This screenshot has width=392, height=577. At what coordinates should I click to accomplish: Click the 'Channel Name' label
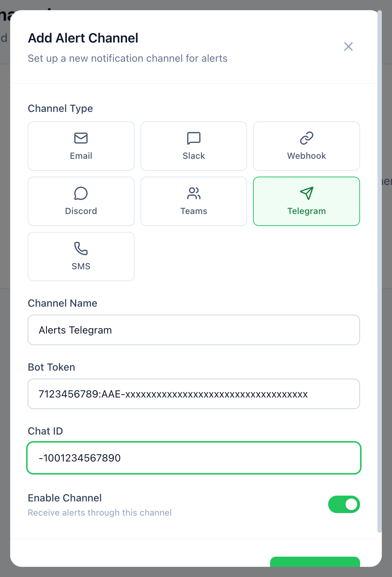pos(62,303)
